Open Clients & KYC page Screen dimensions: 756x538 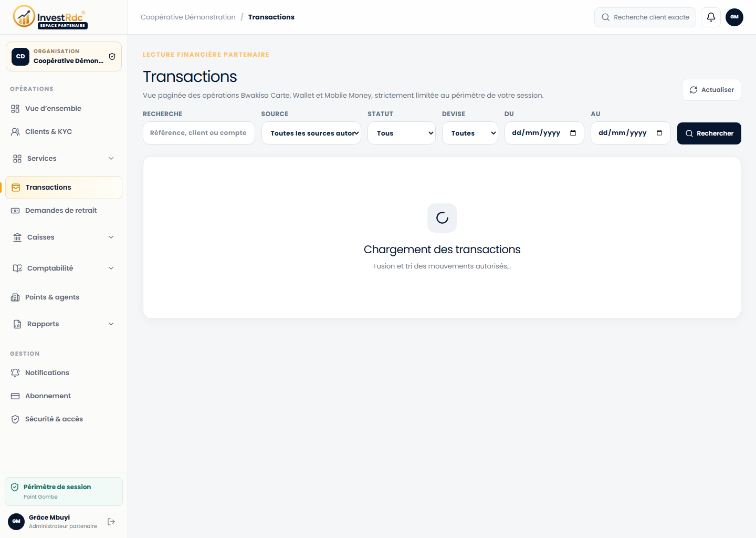coord(64,132)
